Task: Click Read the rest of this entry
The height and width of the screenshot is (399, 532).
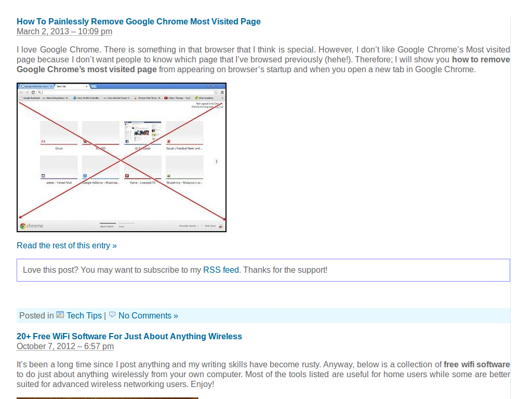Action: [x=66, y=245]
